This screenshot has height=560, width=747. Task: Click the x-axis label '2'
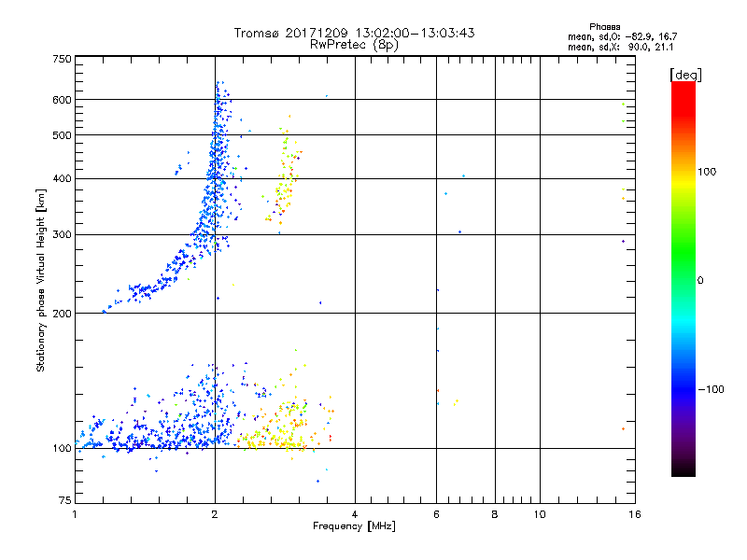point(215,514)
